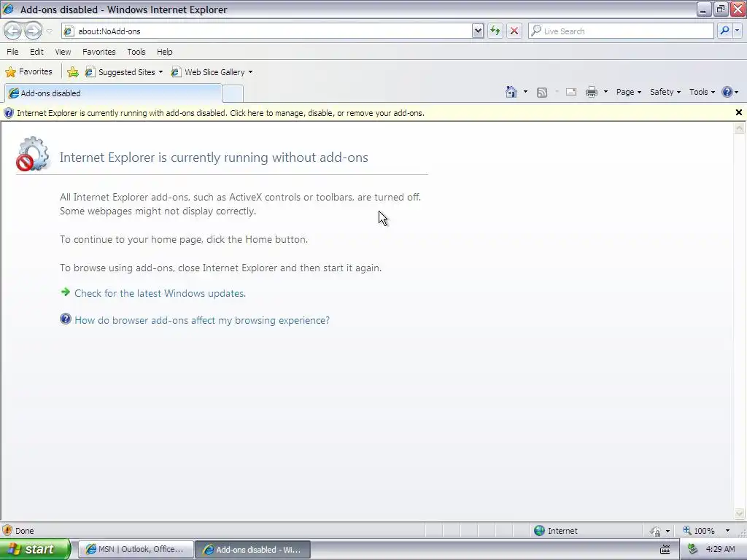Open the Safety command menu

pyautogui.click(x=665, y=92)
